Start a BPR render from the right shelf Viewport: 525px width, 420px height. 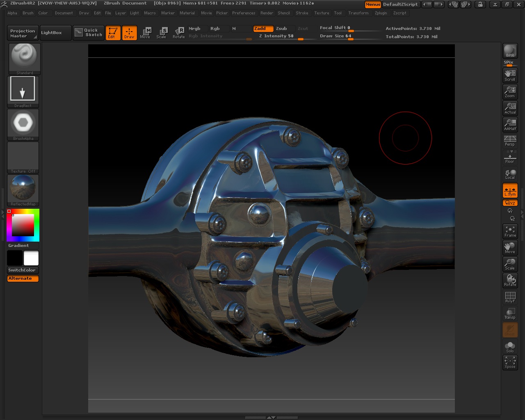(510, 49)
